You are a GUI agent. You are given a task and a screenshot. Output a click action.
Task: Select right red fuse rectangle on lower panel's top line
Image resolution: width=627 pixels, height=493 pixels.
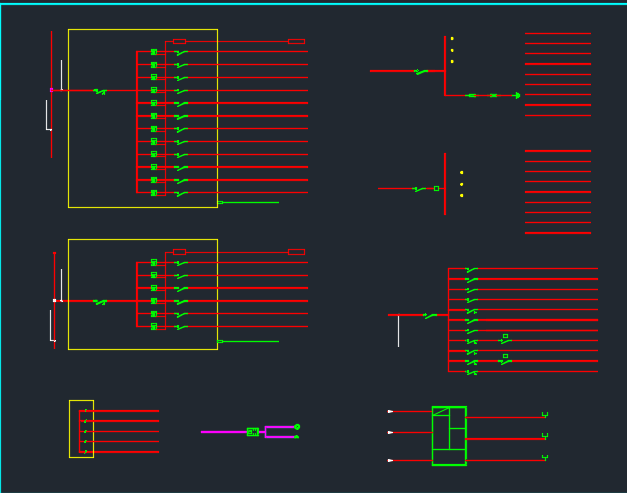click(x=296, y=252)
